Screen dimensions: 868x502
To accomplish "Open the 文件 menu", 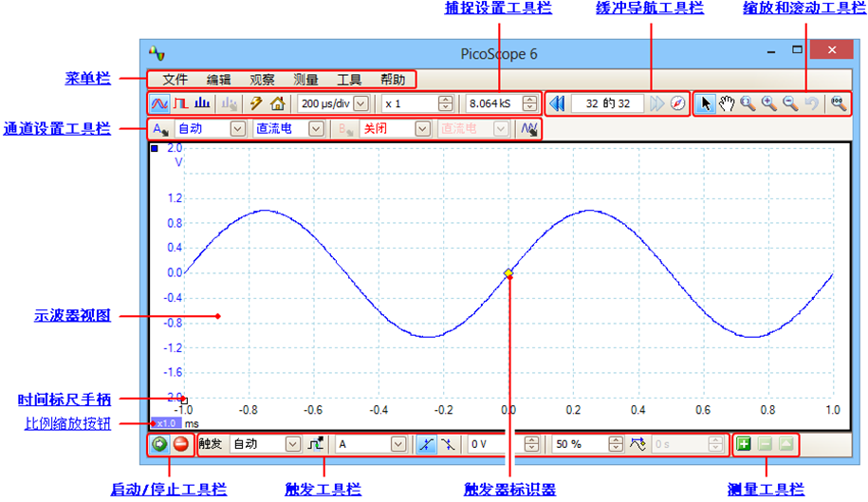I will coord(175,80).
